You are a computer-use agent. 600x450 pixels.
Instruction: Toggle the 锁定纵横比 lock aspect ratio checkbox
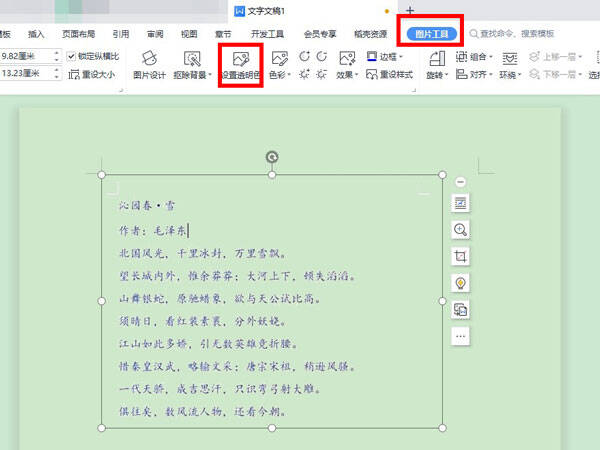[x=71, y=57]
